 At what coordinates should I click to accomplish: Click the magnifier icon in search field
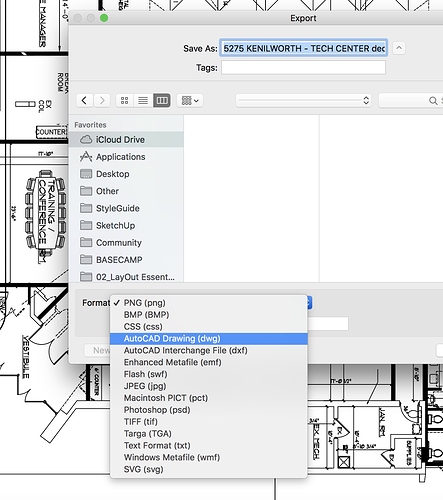pyautogui.click(x=433, y=101)
